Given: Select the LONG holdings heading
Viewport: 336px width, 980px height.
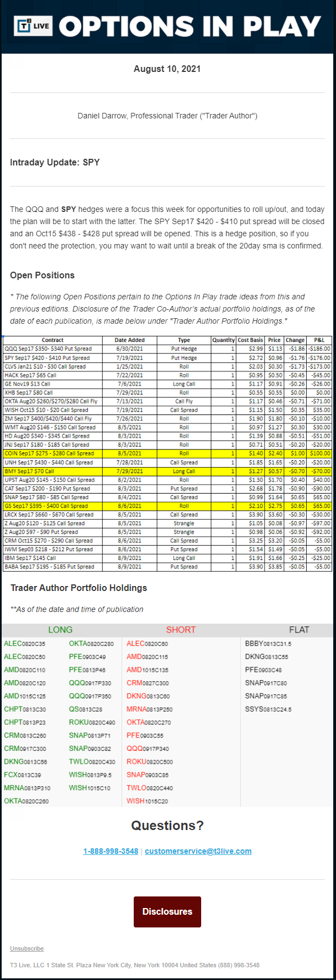Looking at the screenshot, I should (60, 630).
